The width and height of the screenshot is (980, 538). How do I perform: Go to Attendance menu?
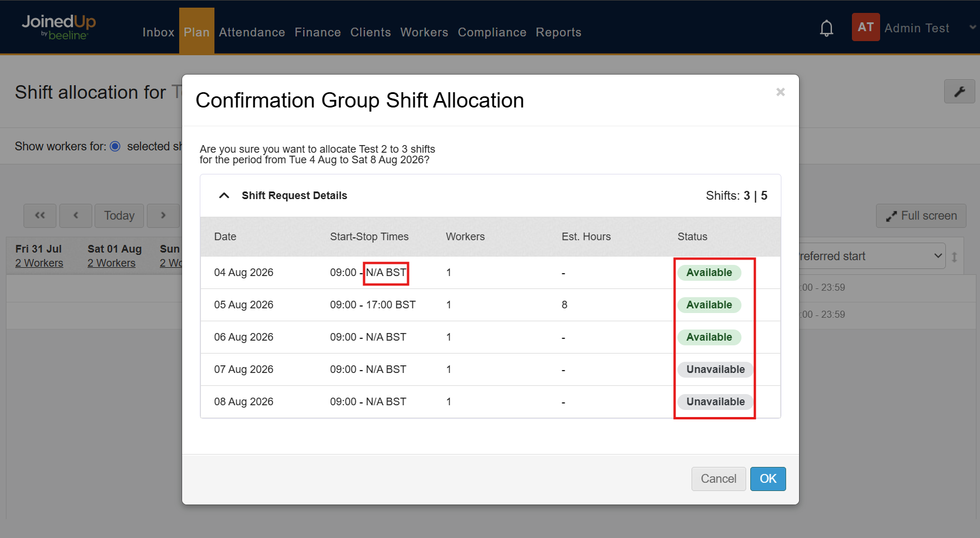point(252,32)
